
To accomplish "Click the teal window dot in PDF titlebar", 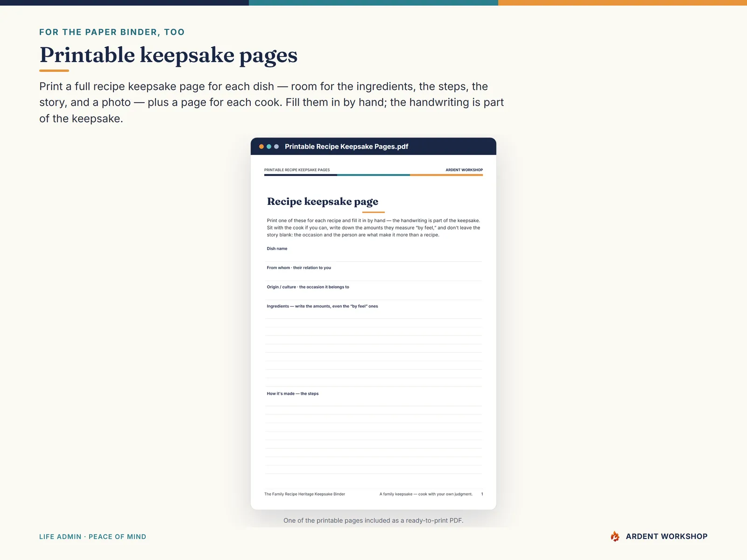I will (x=269, y=147).
